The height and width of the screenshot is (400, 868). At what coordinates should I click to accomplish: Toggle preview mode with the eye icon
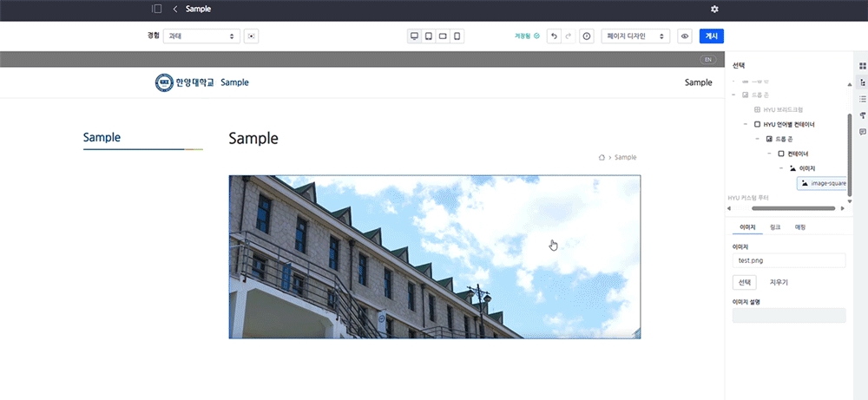click(x=685, y=36)
